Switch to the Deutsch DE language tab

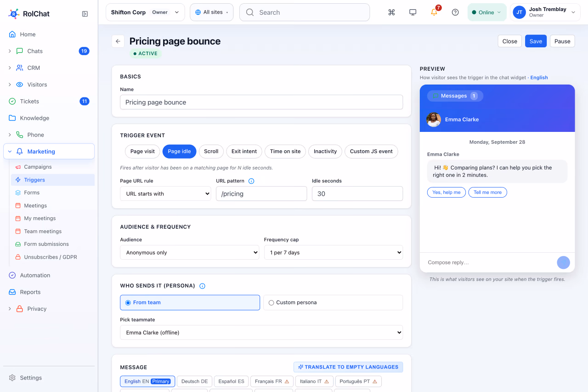[x=194, y=381]
